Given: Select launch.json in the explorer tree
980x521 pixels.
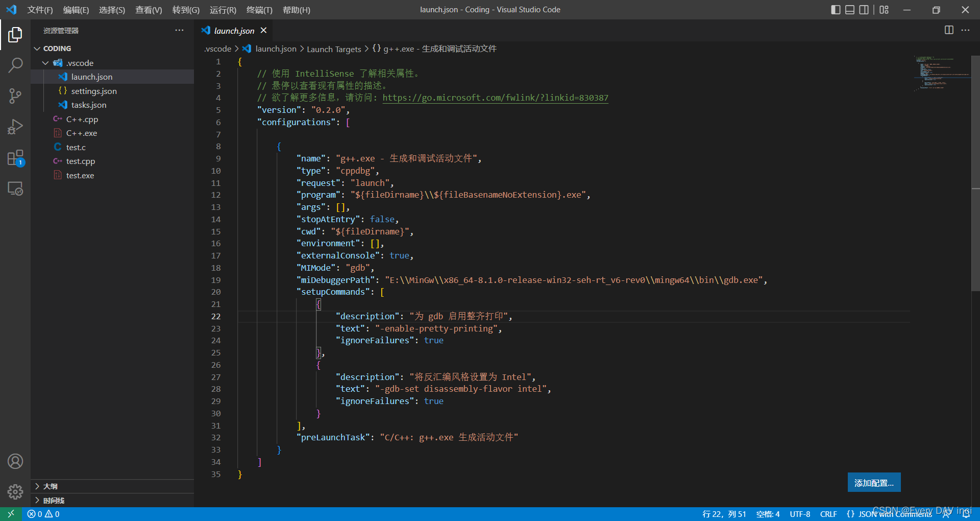Looking at the screenshot, I should pyautogui.click(x=112, y=77).
